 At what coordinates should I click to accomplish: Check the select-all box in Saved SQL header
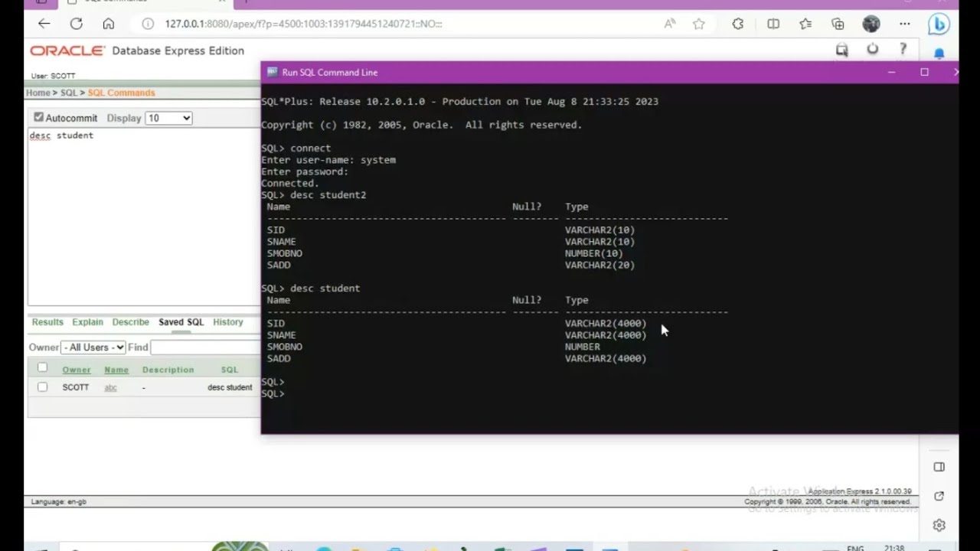(42, 368)
